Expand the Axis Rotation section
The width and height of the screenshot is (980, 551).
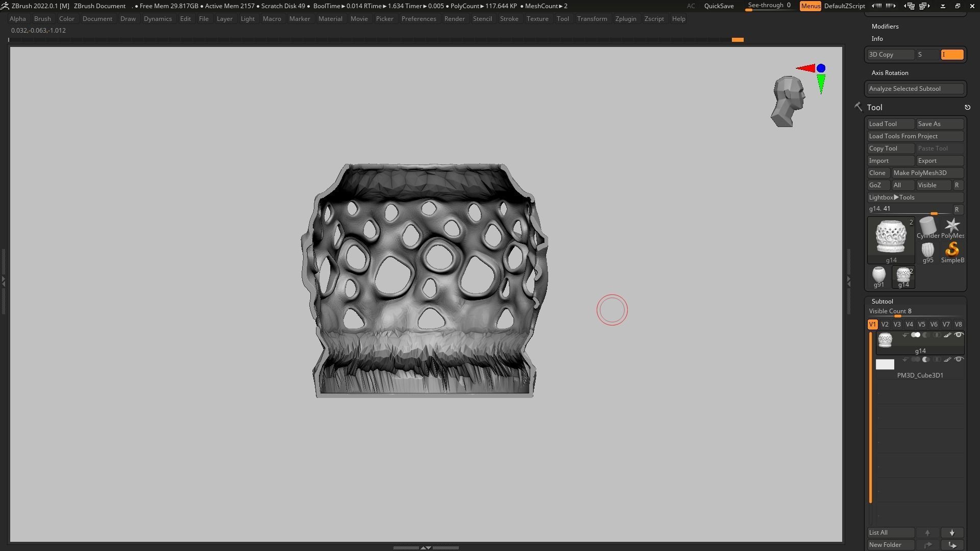(890, 73)
